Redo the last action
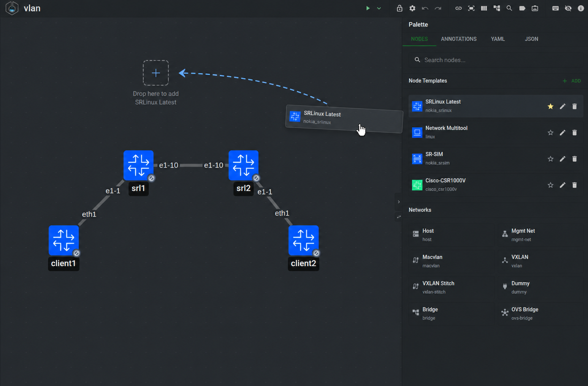 tap(438, 8)
